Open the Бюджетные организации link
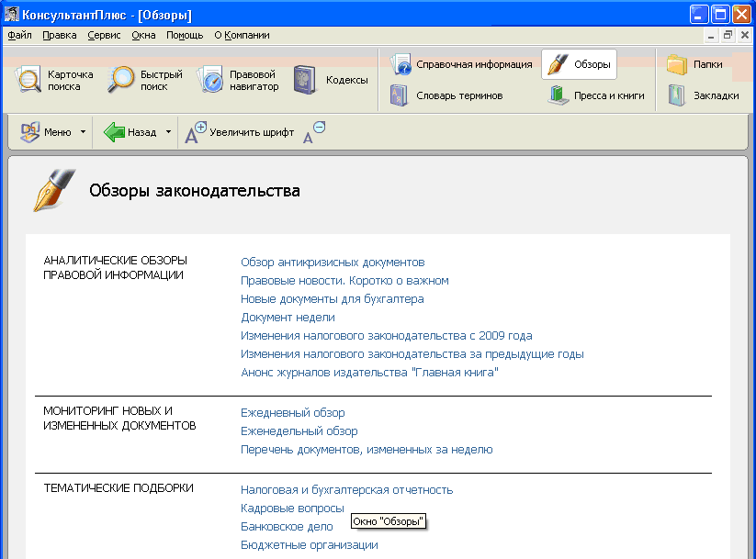This screenshot has width=756, height=559. (x=309, y=544)
